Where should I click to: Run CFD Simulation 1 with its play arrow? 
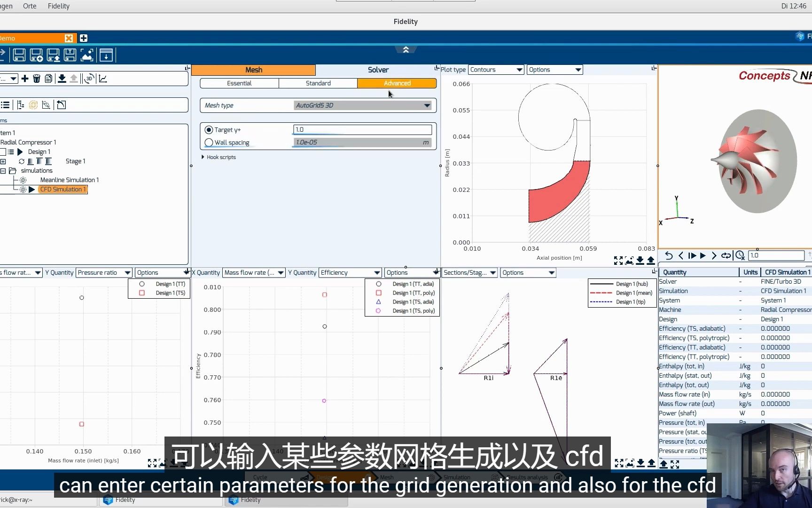(32, 190)
